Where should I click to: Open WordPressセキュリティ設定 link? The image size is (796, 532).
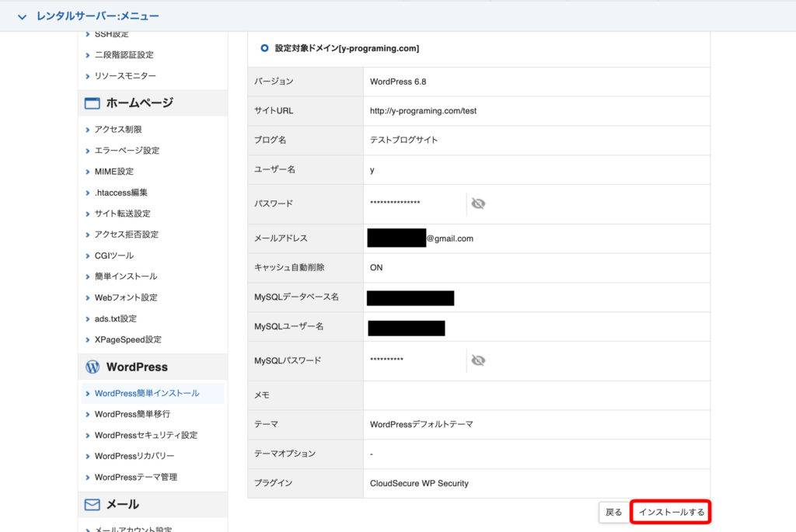(x=146, y=435)
